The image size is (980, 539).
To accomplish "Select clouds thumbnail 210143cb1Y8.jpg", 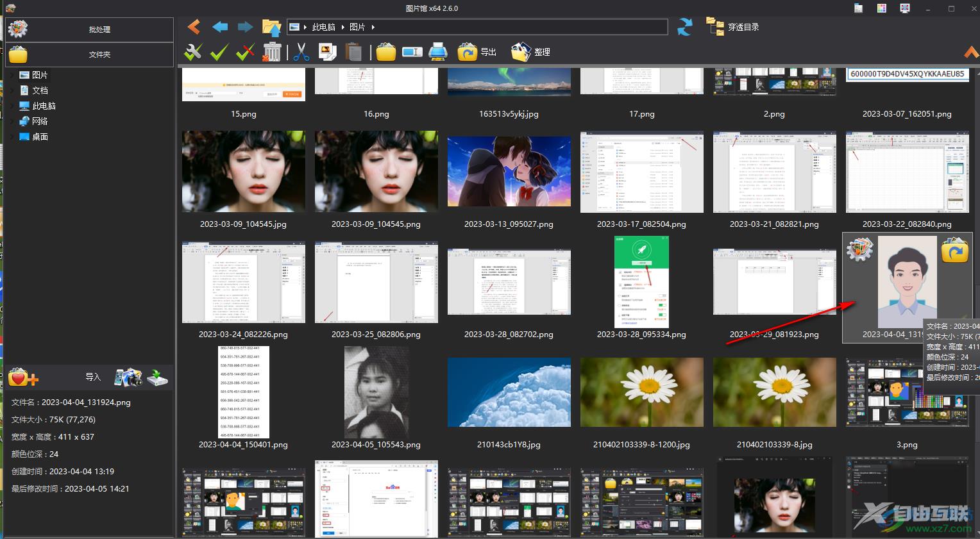I will [x=509, y=392].
